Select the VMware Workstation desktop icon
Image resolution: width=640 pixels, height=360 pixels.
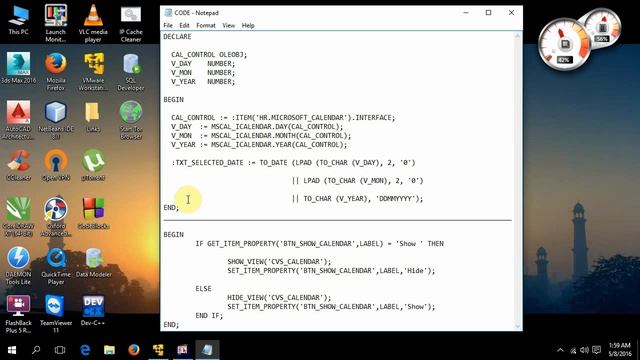click(x=93, y=72)
